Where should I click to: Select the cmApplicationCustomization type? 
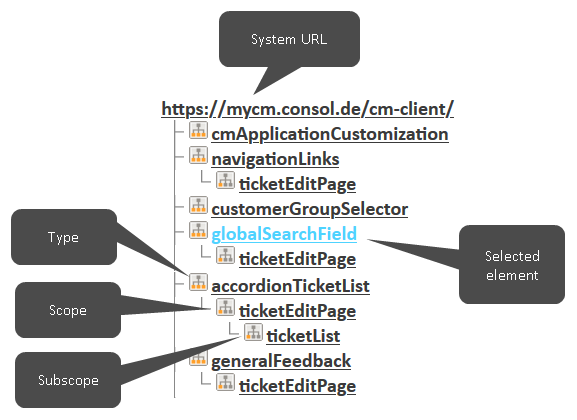[330, 134]
